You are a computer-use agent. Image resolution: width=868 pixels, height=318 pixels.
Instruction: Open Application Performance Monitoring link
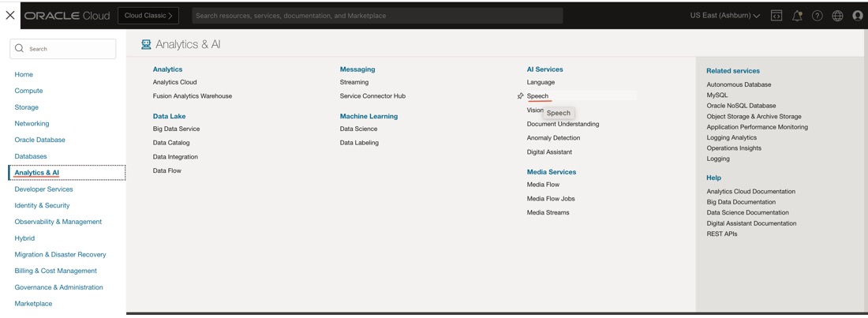(x=758, y=127)
